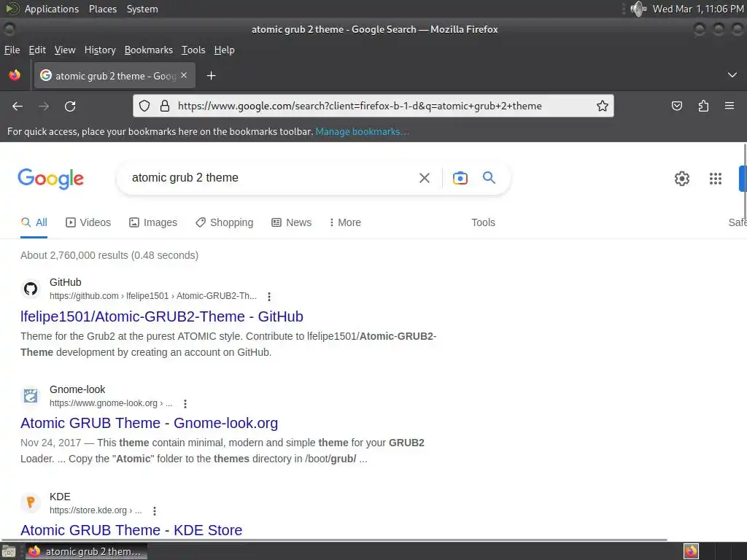Select the All results tab
Viewport: 747px width, 560px height.
point(34,222)
